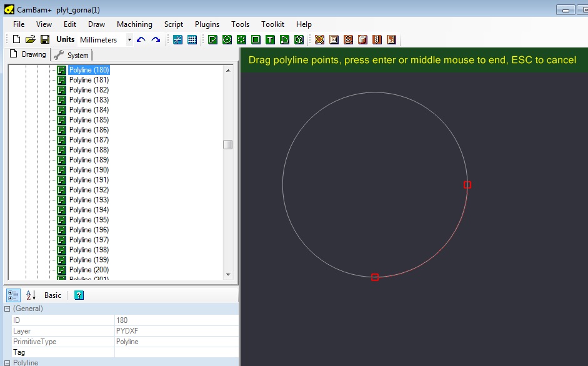Image resolution: width=588 pixels, height=366 pixels.
Task: Open the Machining menu
Action: 134,24
